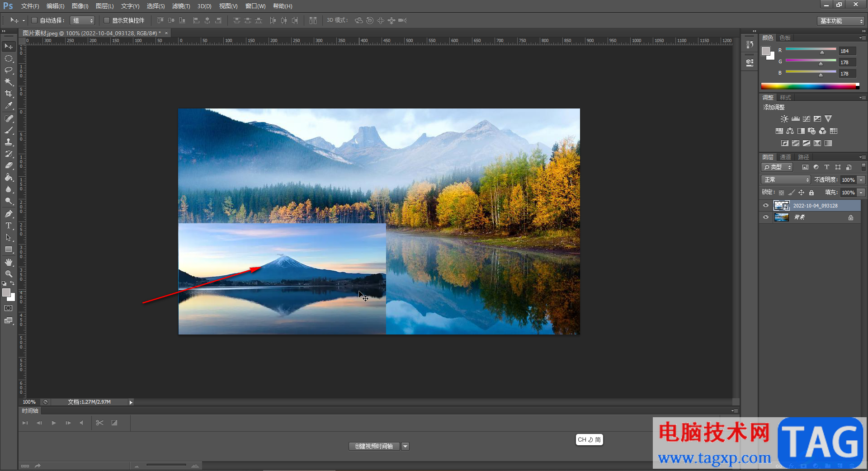Viewport: 868px width, 471px height.
Task: Close the 图片素材.jpeg document tab
Action: 166,33
